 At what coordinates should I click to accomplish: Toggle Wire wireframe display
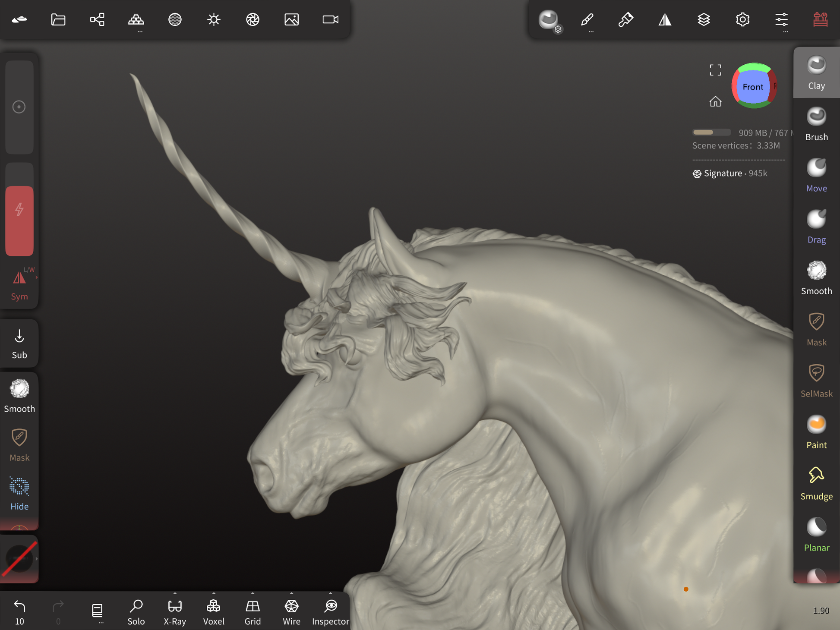click(291, 611)
